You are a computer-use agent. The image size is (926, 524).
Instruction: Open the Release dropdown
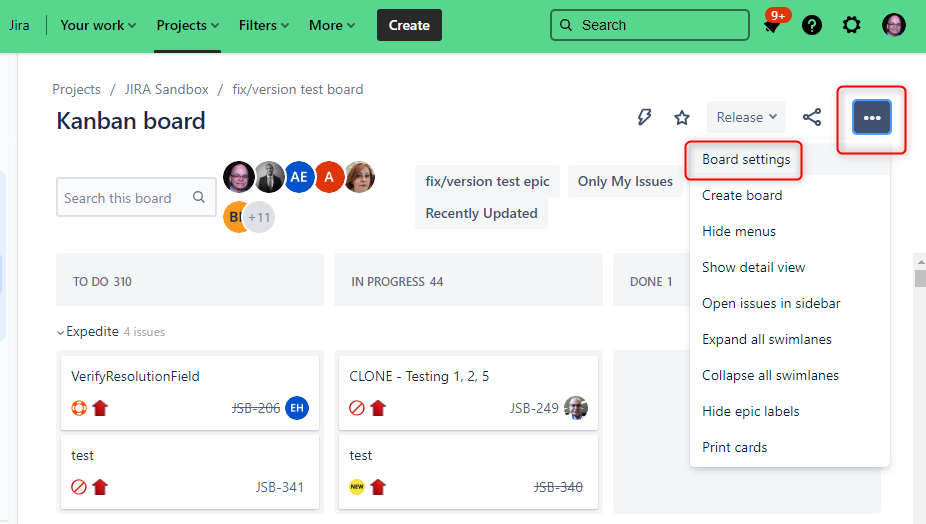coord(746,117)
